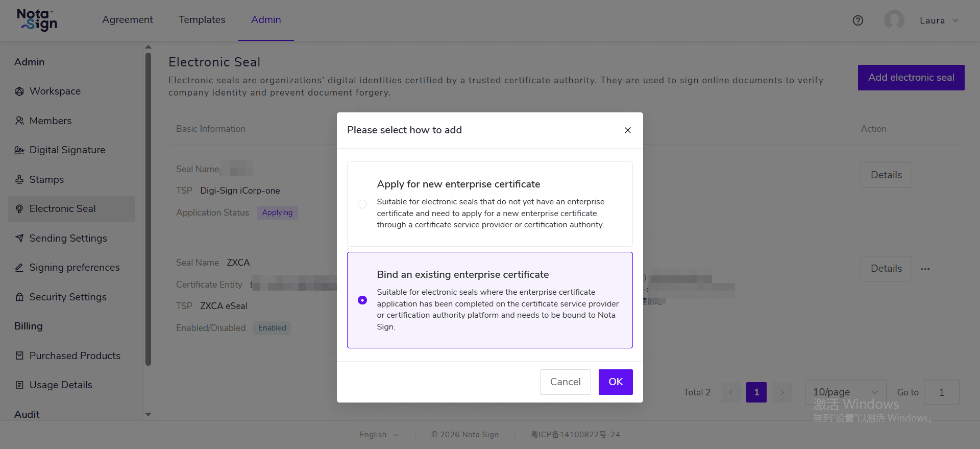Open the Templates tab
The width and height of the screenshot is (980, 449).
(202, 19)
